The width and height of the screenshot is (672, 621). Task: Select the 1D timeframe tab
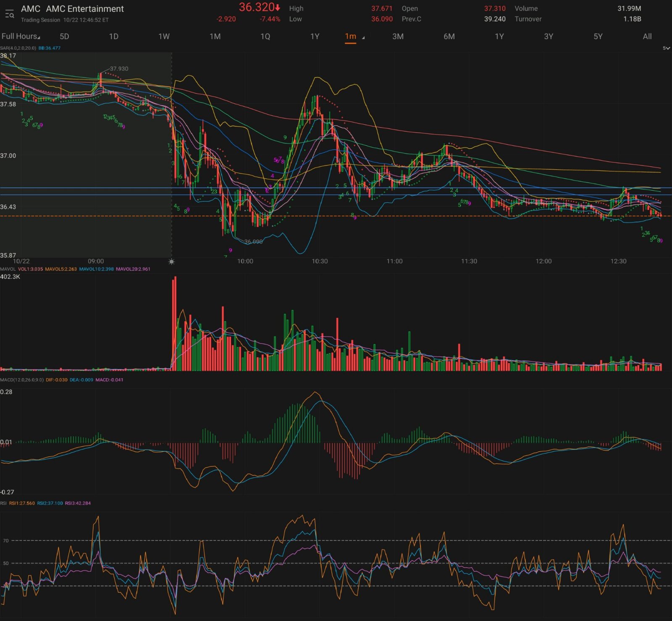point(113,37)
